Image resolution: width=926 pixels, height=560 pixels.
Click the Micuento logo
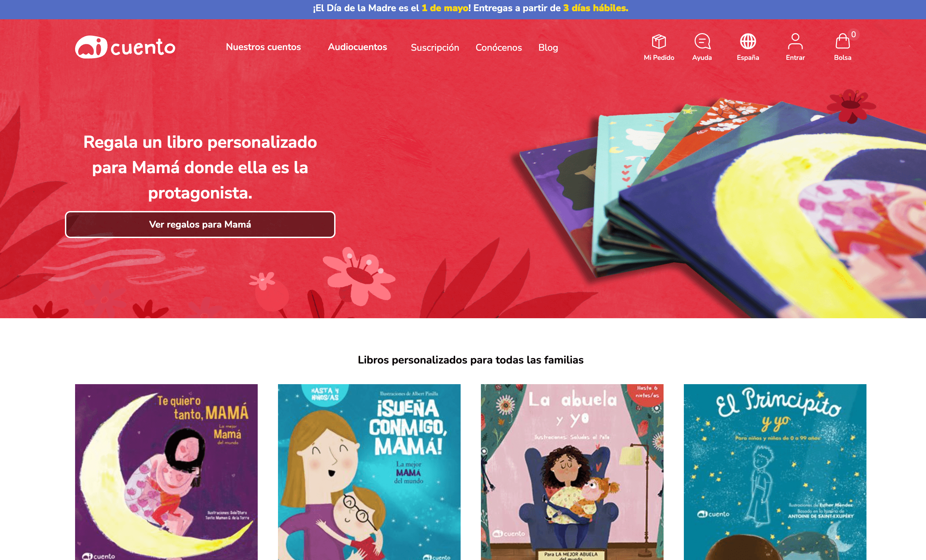coord(125,47)
